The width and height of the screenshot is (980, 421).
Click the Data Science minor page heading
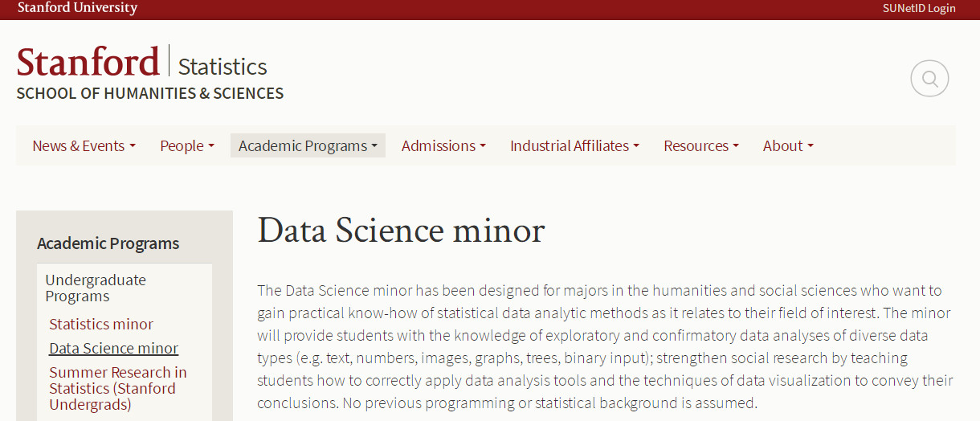[x=401, y=231]
